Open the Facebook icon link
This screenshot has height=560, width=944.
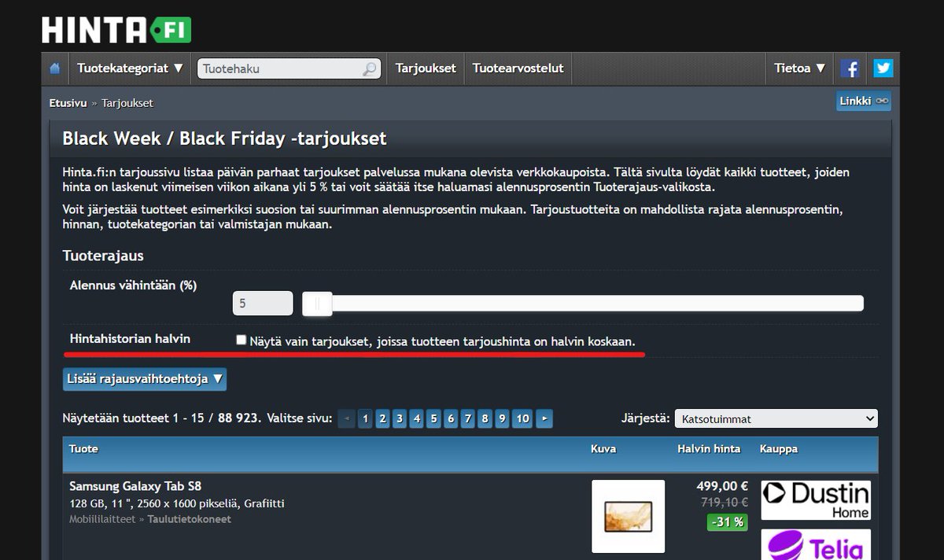coord(850,68)
